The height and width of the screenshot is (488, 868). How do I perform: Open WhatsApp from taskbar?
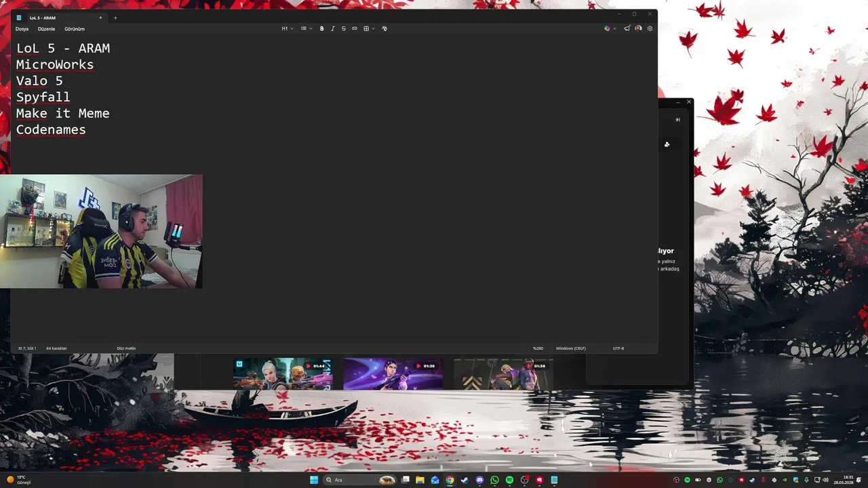[x=494, y=480]
